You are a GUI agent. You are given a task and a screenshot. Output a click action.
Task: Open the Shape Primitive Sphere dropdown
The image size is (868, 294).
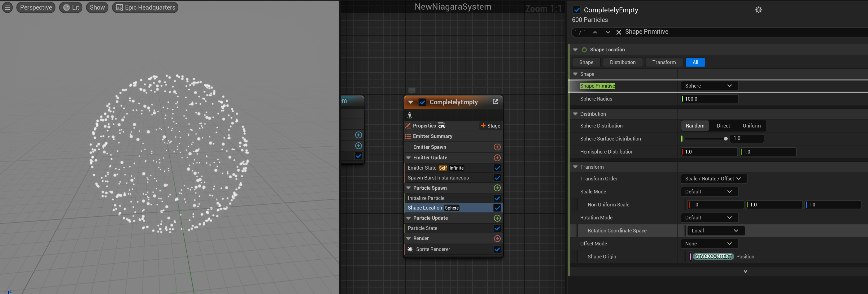[x=709, y=86]
